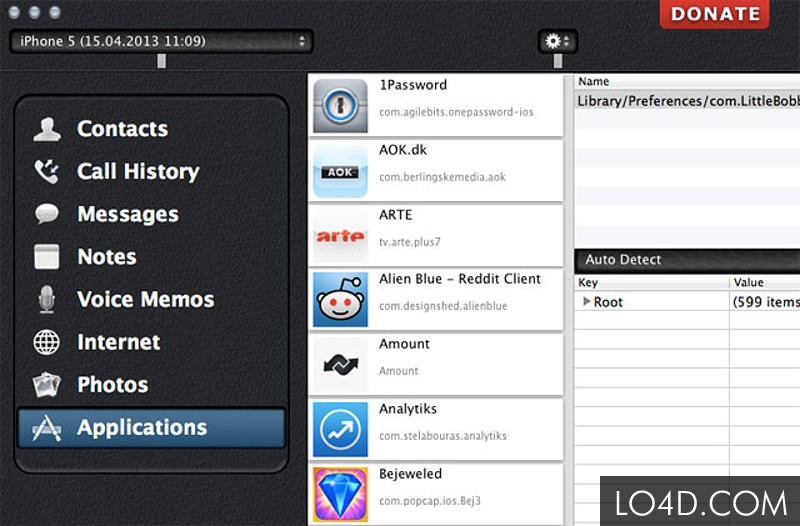The height and width of the screenshot is (526, 800).
Task: Click the com.agilebits.onepassword-ios bundle ID
Action: pos(456,112)
